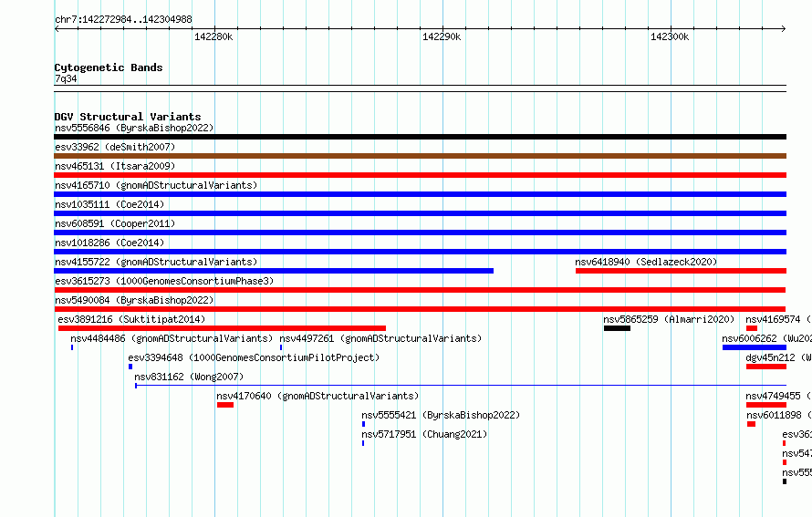
Task: Click the red nsv4170640 gnomAD bar
Action: coord(225,405)
